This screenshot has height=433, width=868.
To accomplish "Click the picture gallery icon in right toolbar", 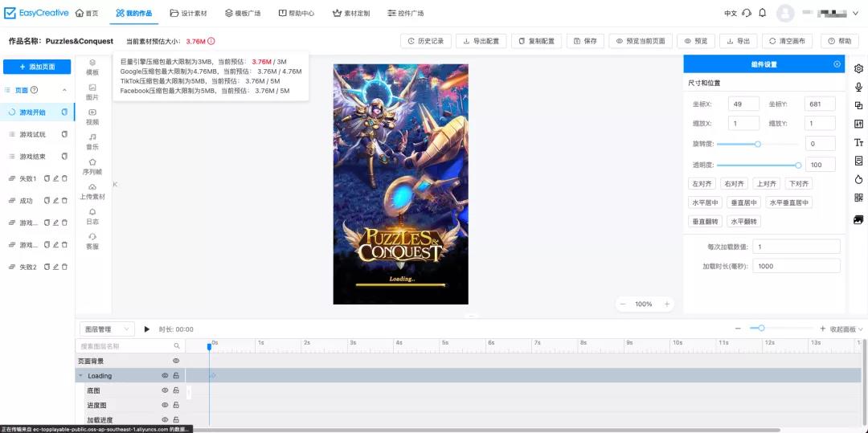I will 858,219.
